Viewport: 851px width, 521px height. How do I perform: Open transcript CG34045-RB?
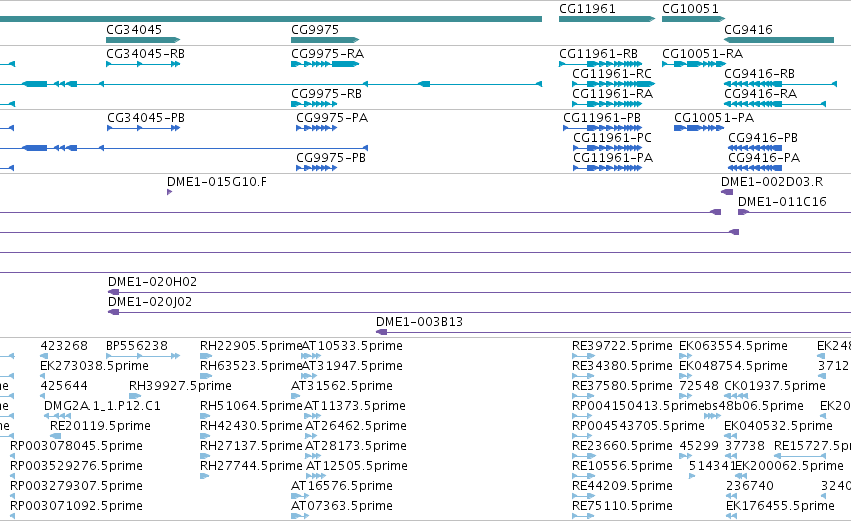[143, 64]
